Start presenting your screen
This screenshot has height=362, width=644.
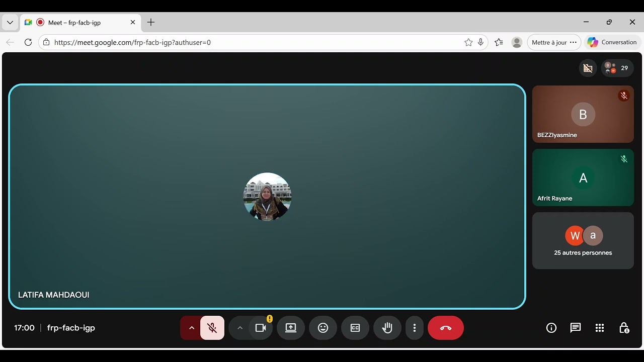[291, 328]
